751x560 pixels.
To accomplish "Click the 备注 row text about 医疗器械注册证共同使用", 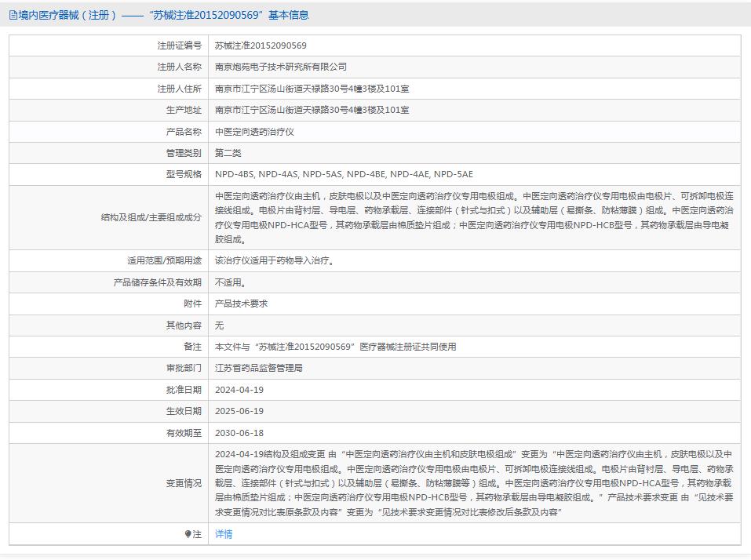I will (335, 347).
